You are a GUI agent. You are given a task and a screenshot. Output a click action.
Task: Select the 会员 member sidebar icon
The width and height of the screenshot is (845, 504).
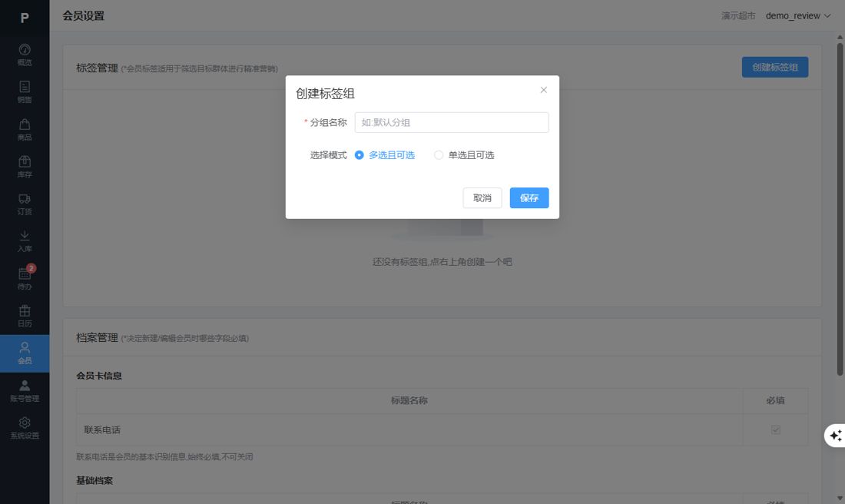pos(25,353)
